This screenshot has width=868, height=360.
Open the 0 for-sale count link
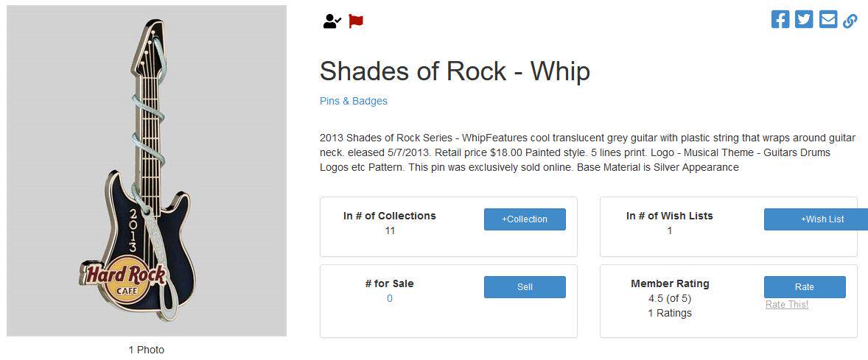[390, 298]
